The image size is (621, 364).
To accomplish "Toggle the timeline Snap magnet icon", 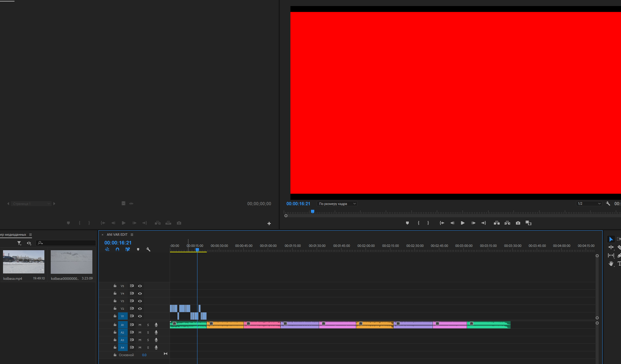I will [x=117, y=249].
